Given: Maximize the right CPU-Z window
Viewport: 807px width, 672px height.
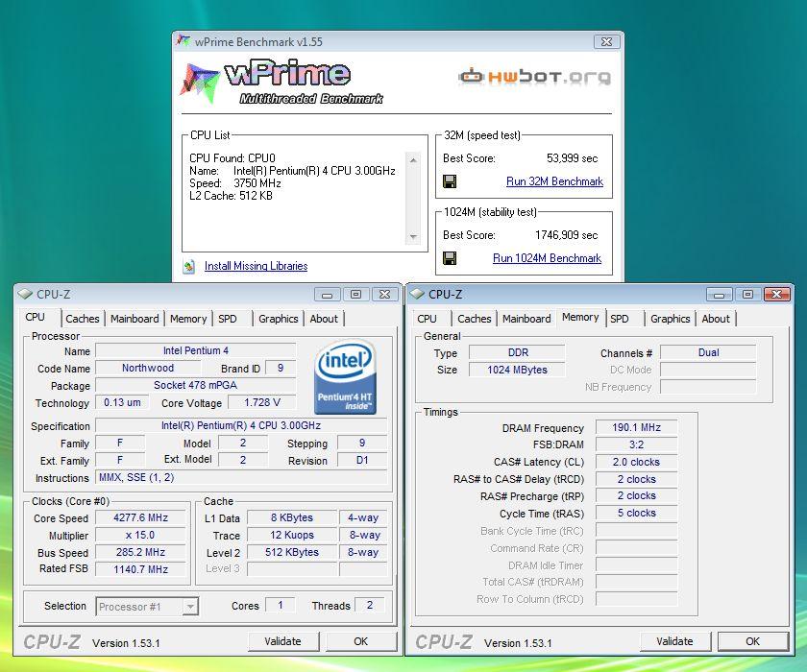Looking at the screenshot, I should click(x=747, y=295).
